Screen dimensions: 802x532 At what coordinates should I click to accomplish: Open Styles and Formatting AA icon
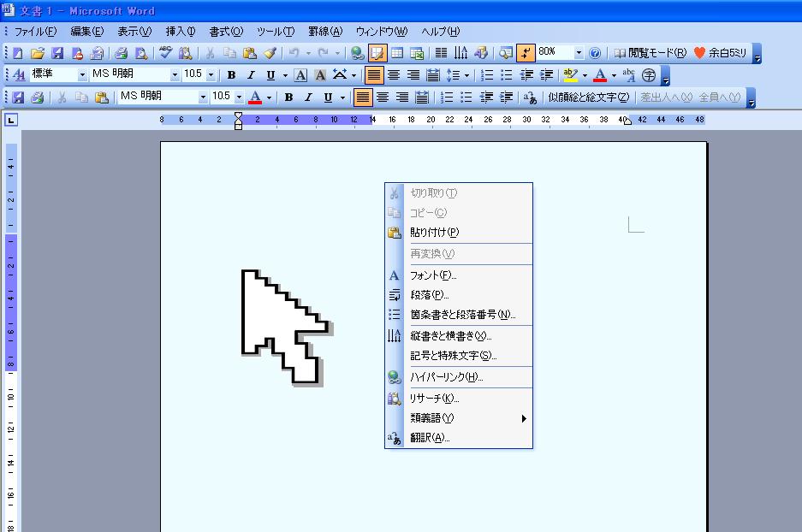click(19, 75)
